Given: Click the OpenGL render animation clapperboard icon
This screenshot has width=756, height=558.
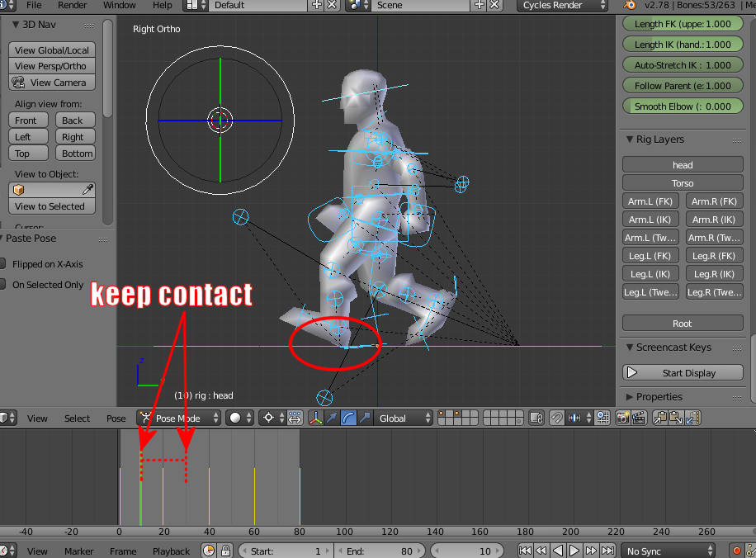Looking at the screenshot, I should tap(640, 418).
